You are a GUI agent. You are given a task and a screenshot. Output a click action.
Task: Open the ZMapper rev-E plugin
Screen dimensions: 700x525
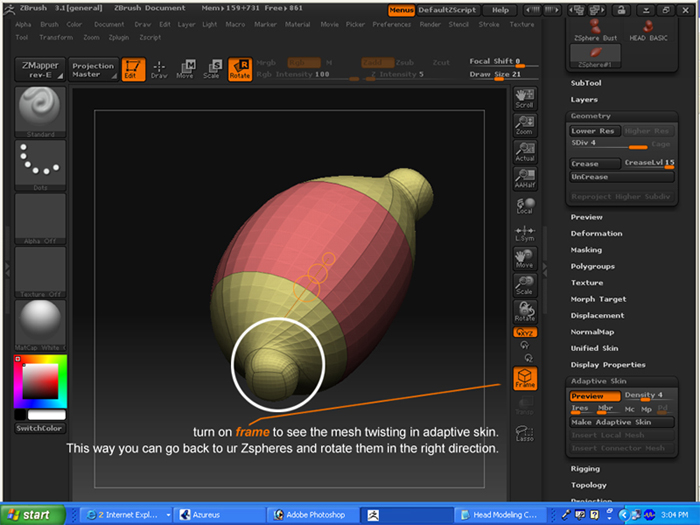[40, 70]
